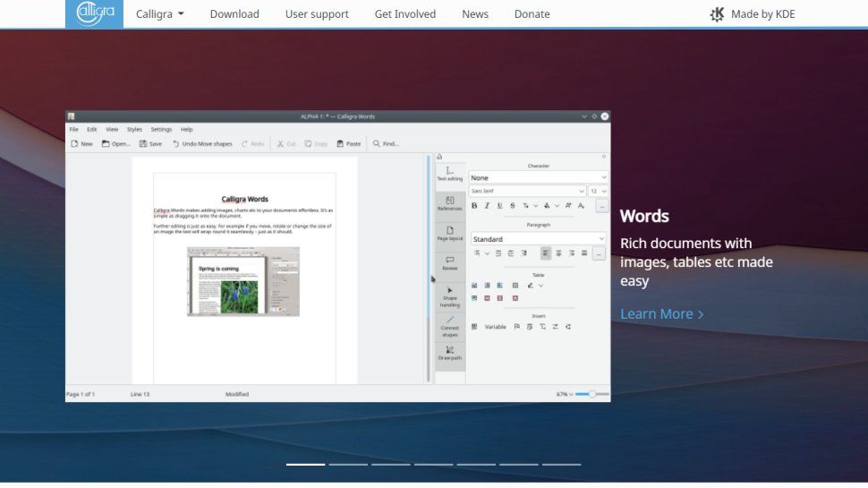Click the Save toolbar button
This screenshot has height=488, width=868.
(150, 143)
